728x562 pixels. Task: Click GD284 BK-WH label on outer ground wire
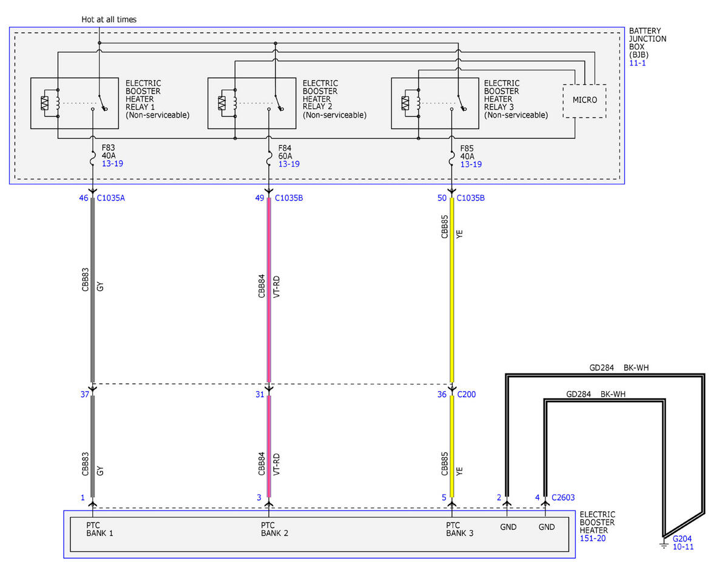619,367
